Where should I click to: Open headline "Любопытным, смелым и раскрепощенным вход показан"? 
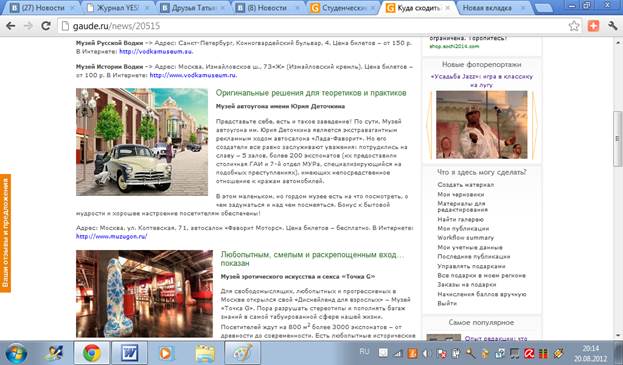pos(312,259)
